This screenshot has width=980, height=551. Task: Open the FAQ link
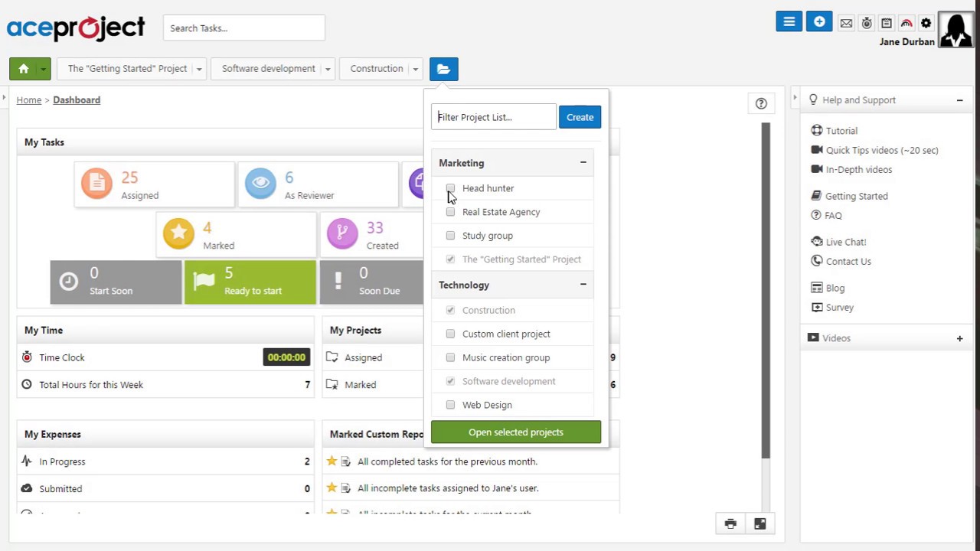[x=833, y=216]
